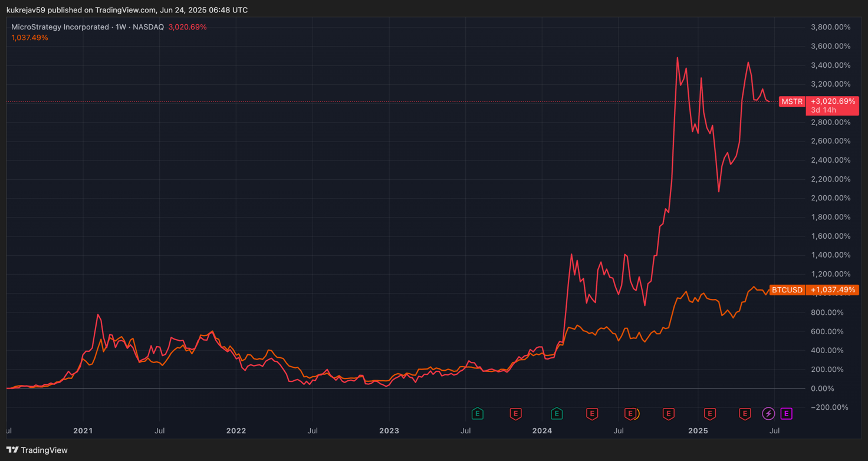Click the BTCUSD price label tag
The height and width of the screenshot is (461, 868).
pyautogui.click(x=787, y=290)
